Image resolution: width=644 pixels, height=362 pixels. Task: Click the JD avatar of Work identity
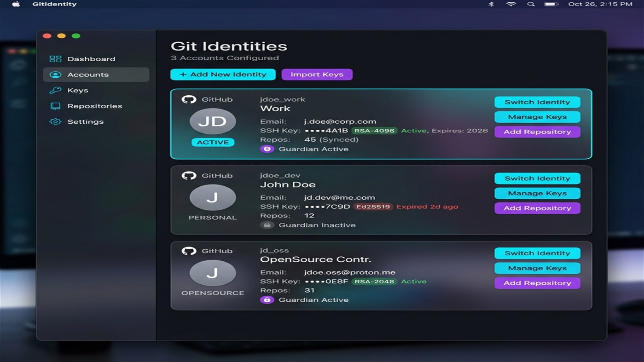coord(213,121)
